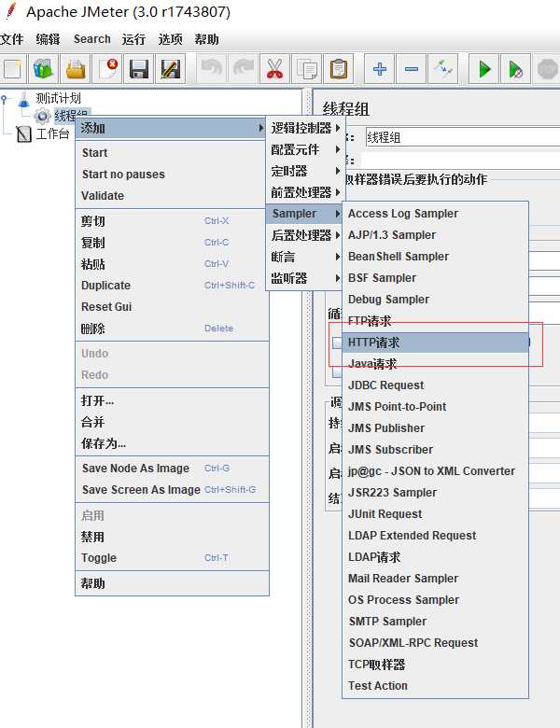This screenshot has height=728, width=560.
Task: Select BeanShell Sampler entry
Action: click(x=436, y=257)
